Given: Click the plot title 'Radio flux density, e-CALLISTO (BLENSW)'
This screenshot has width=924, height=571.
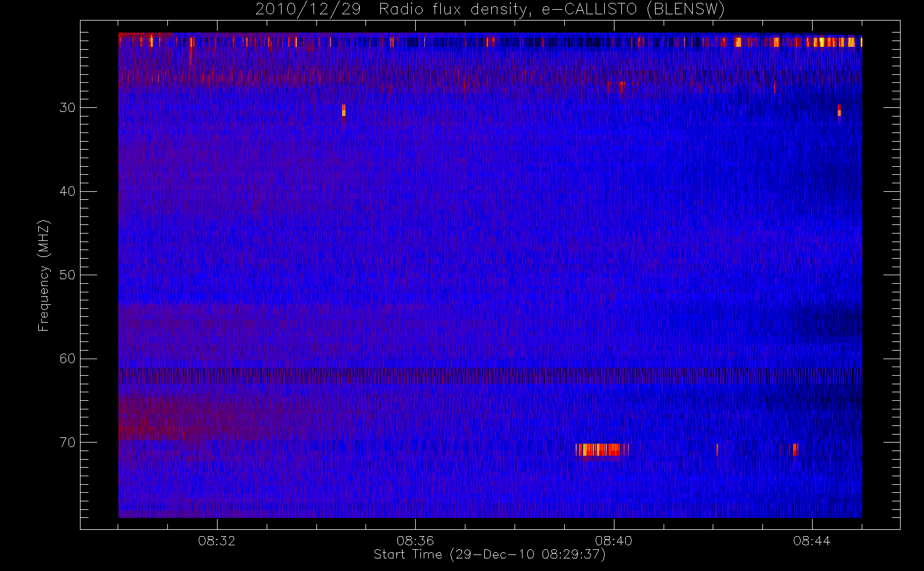Looking at the screenshot, I should point(552,10).
